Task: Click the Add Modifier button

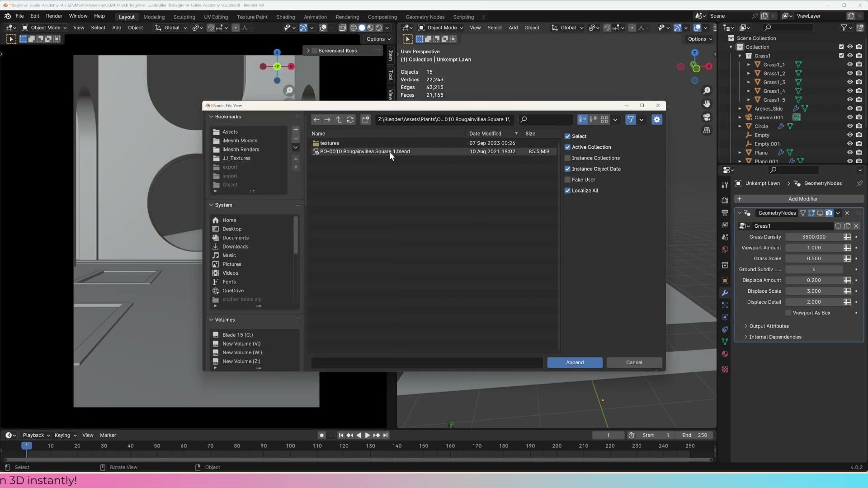Action: click(799, 199)
